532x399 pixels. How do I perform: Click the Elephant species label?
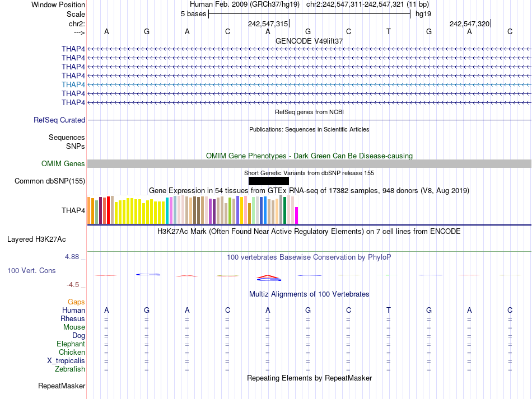click(71, 344)
